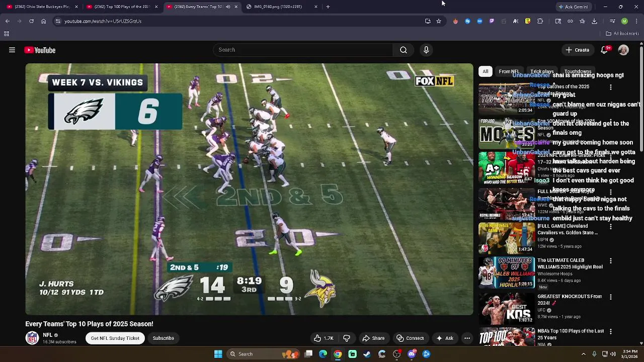Bookmark this page with the star icon
Image resolution: width=644 pixels, height=362 pixels.
pos(439,21)
